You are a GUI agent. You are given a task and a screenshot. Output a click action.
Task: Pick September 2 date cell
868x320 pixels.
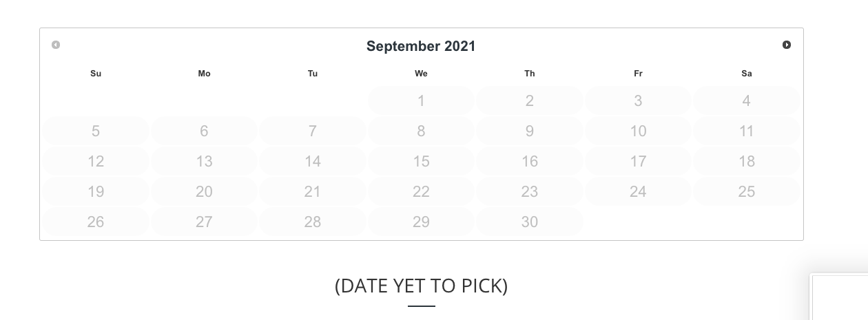530,101
